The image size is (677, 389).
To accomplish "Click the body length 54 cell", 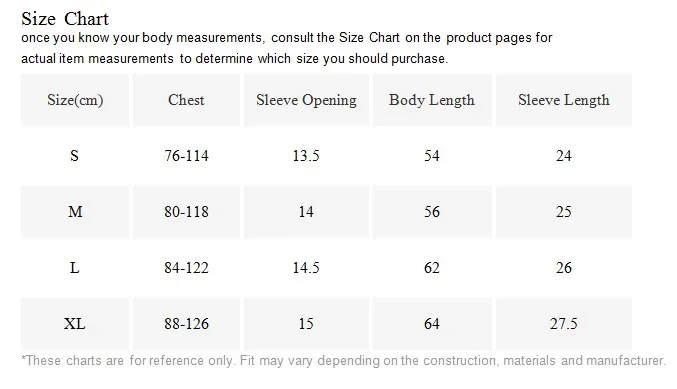I will click(432, 155).
